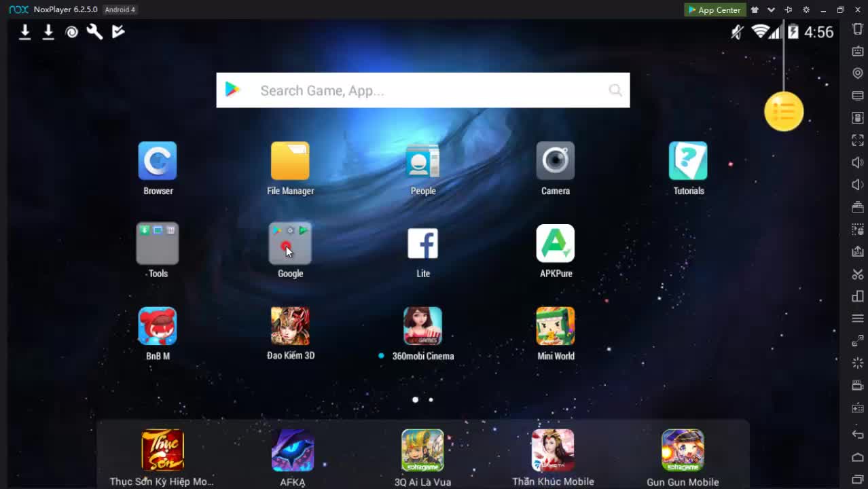
Task: Open Multi-instance manager sidebar icon
Action: pyautogui.click(x=858, y=296)
